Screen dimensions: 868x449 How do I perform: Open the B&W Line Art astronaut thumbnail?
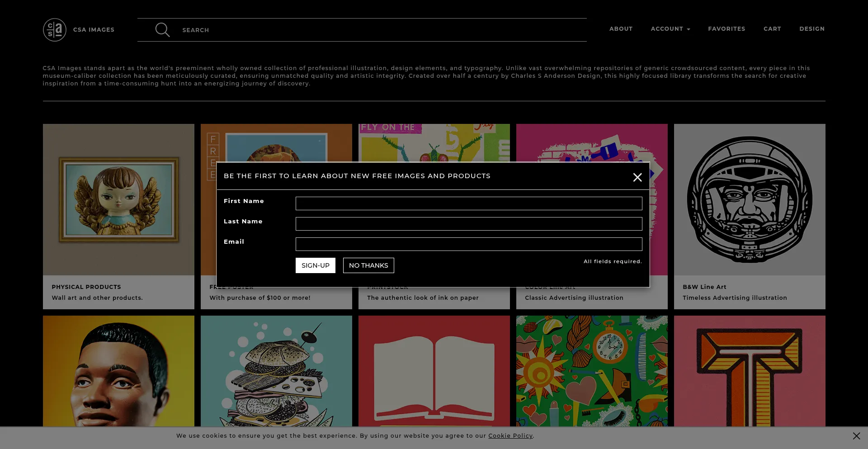point(749,200)
